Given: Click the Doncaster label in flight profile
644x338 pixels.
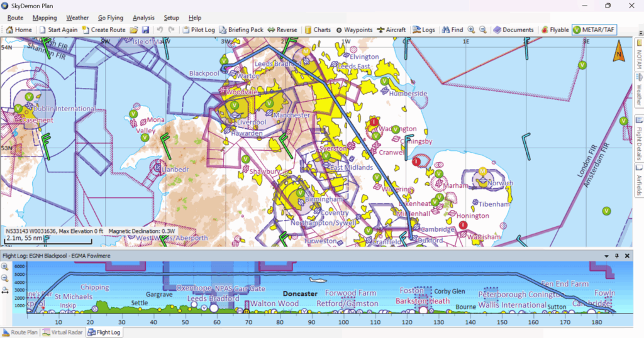Looking at the screenshot, I should 300,293.
